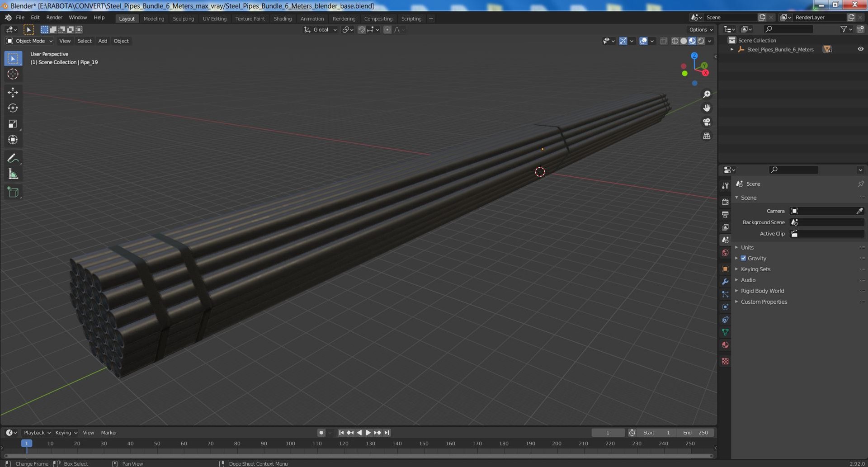This screenshot has height=467, width=868.
Task: Switch to Wireframe shading
Action: [x=675, y=41]
